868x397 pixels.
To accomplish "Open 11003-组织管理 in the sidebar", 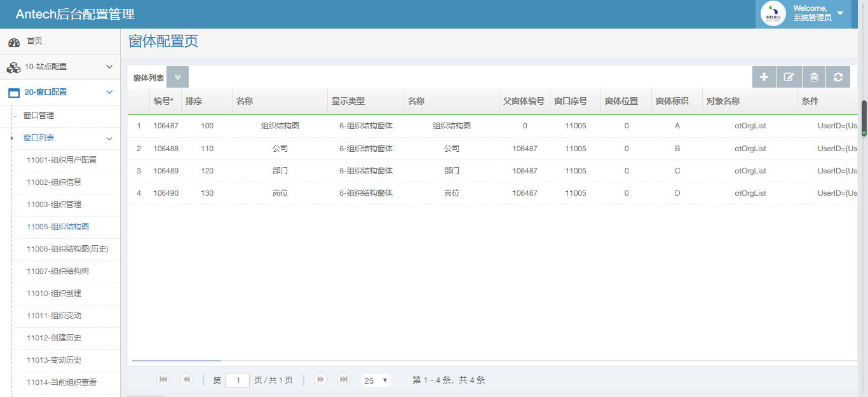I will 54,205.
